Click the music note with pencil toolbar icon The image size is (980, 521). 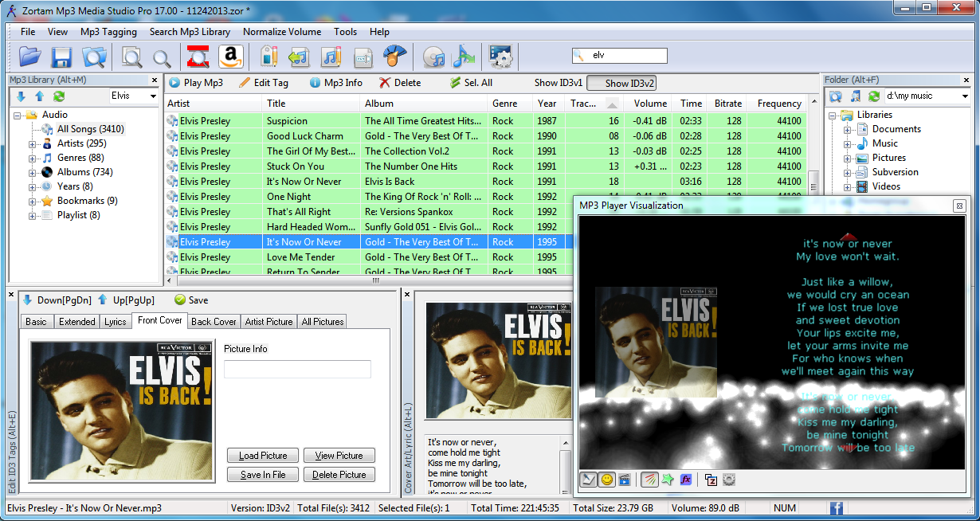pyautogui.click(x=331, y=57)
